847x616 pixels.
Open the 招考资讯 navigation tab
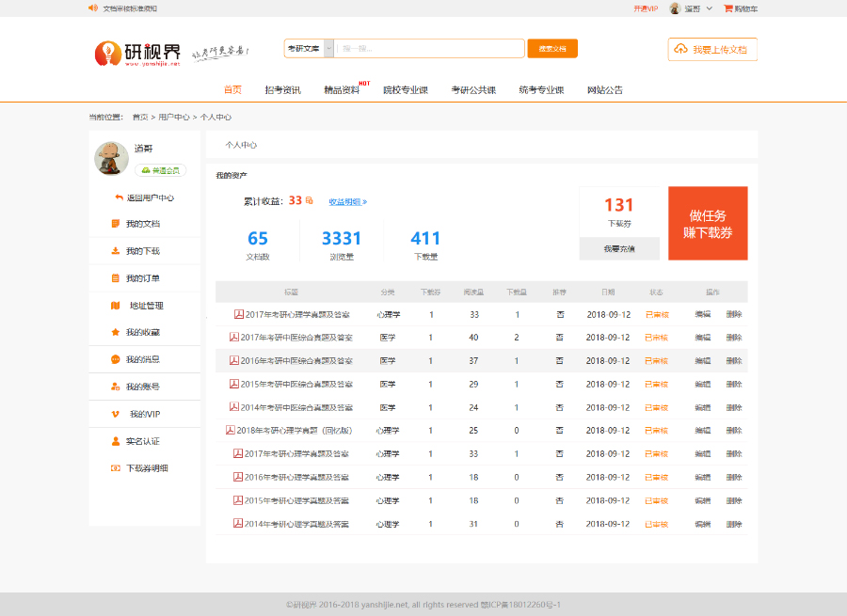pos(282,90)
